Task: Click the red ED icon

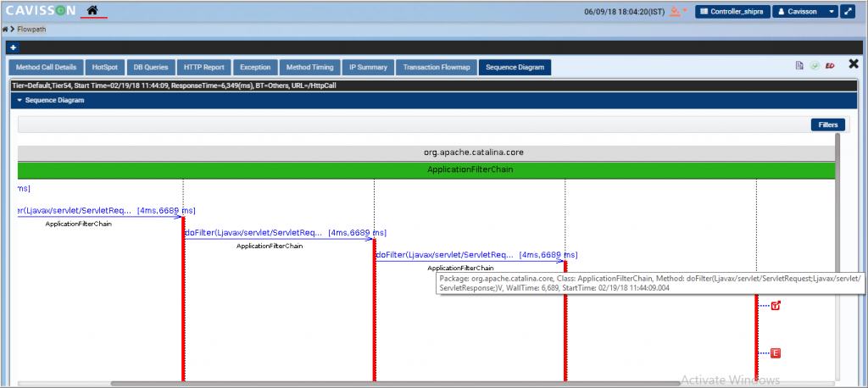Action: pyautogui.click(x=830, y=66)
